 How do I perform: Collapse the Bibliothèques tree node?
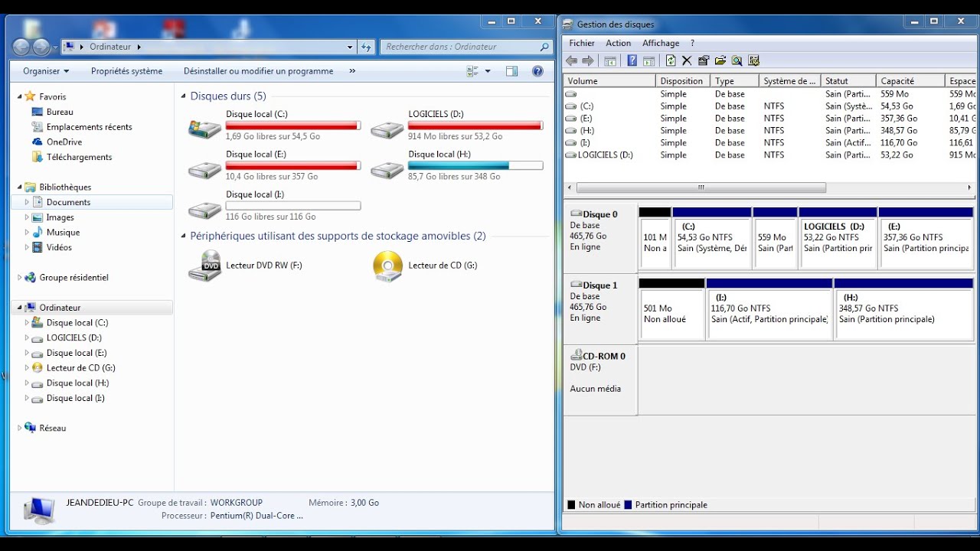tap(19, 187)
